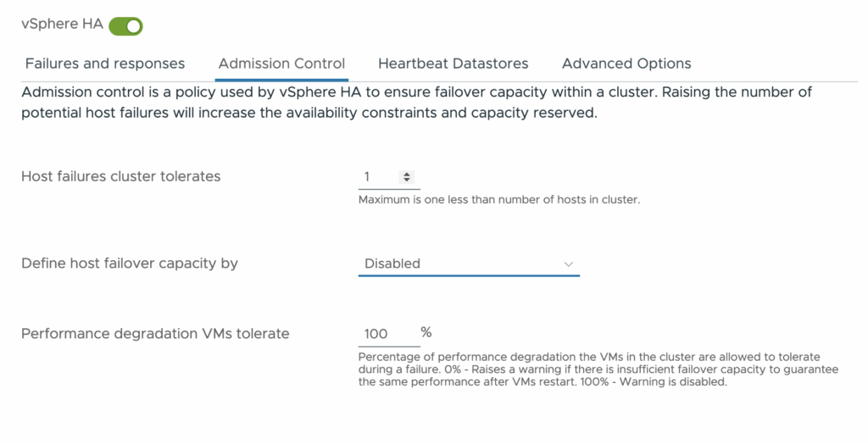Decrease host failures with the down arrow
The image size is (868, 444).
[407, 180]
